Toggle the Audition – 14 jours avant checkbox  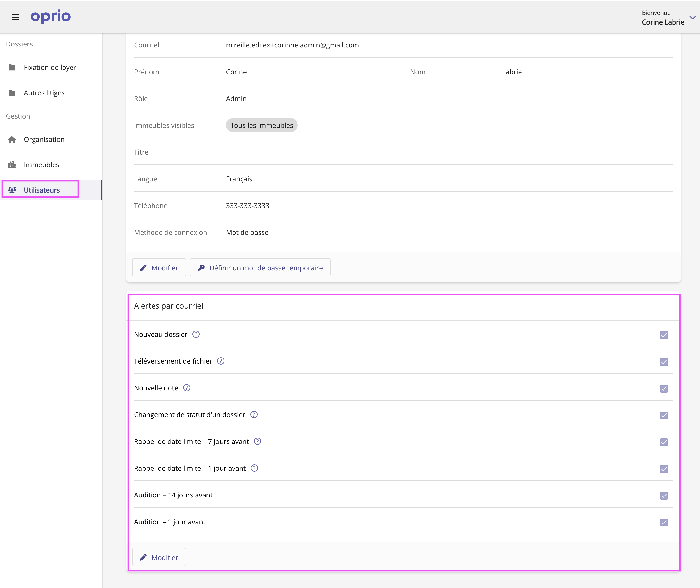pyautogui.click(x=663, y=496)
